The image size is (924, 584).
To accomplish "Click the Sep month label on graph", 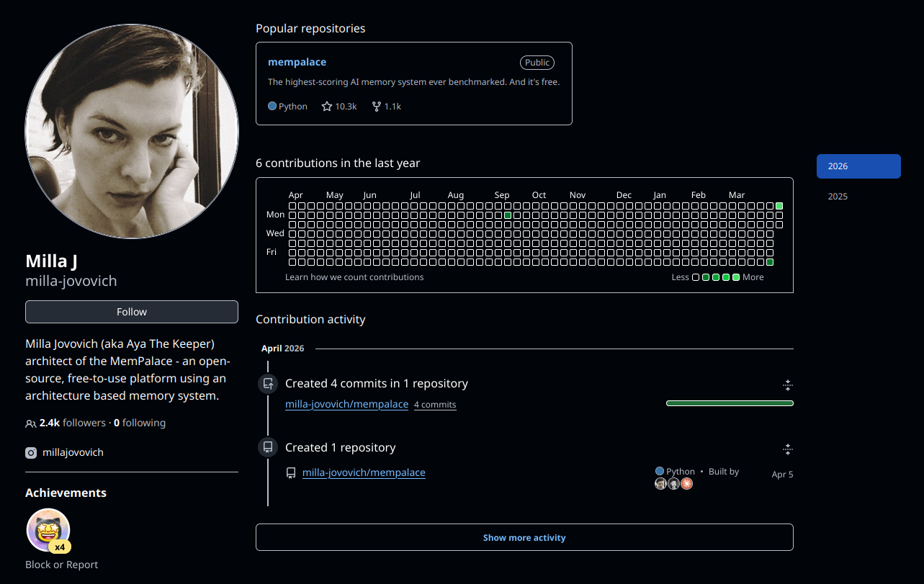I will (502, 195).
